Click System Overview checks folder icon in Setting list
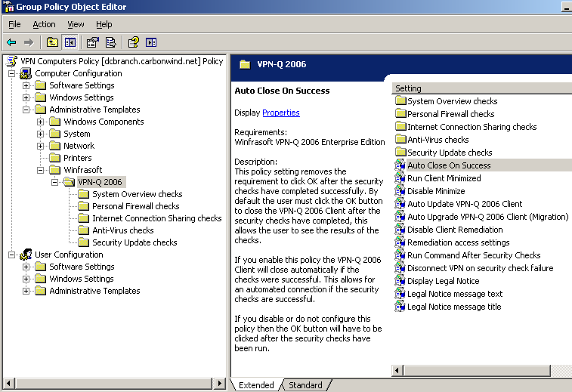This screenshot has height=392, width=572. pos(400,100)
